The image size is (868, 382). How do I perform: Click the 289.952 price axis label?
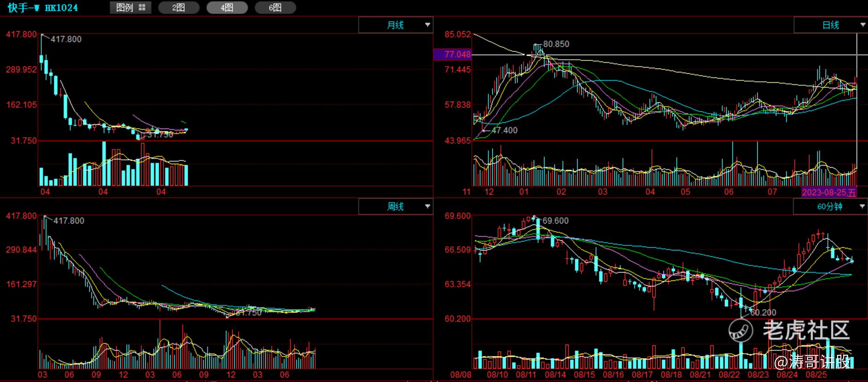click(x=21, y=69)
